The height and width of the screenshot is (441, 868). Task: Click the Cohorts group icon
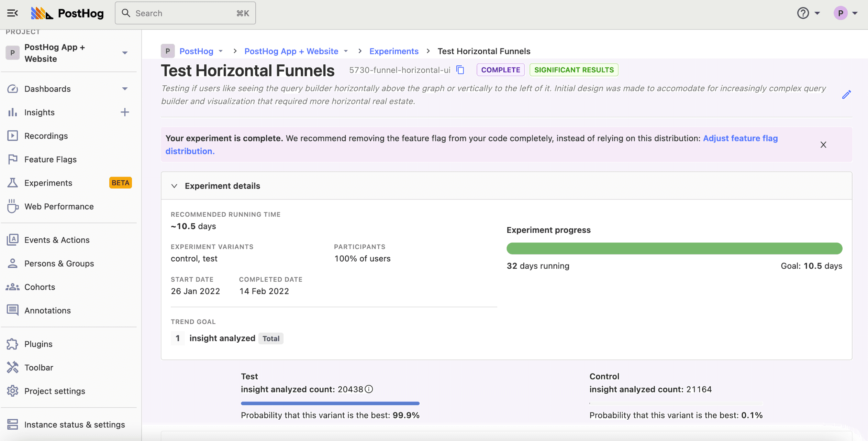point(13,287)
